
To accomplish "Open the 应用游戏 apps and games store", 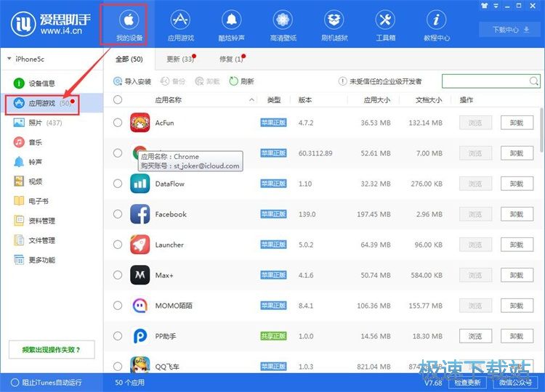I will (180, 25).
